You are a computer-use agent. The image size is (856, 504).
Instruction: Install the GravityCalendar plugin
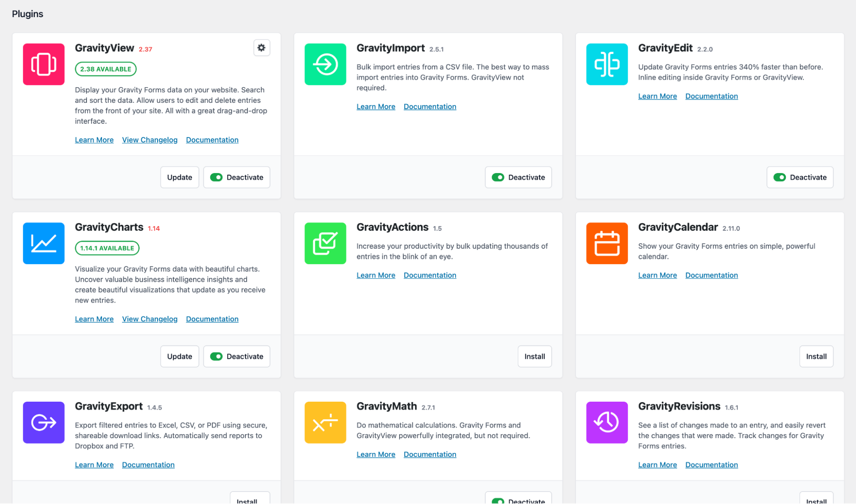[817, 356]
